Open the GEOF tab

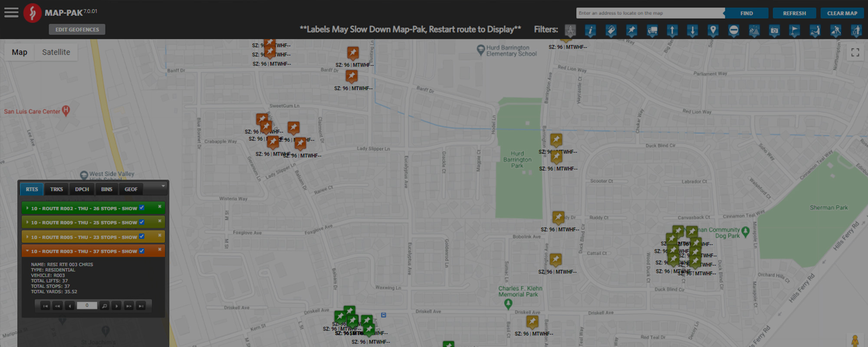pyautogui.click(x=131, y=189)
